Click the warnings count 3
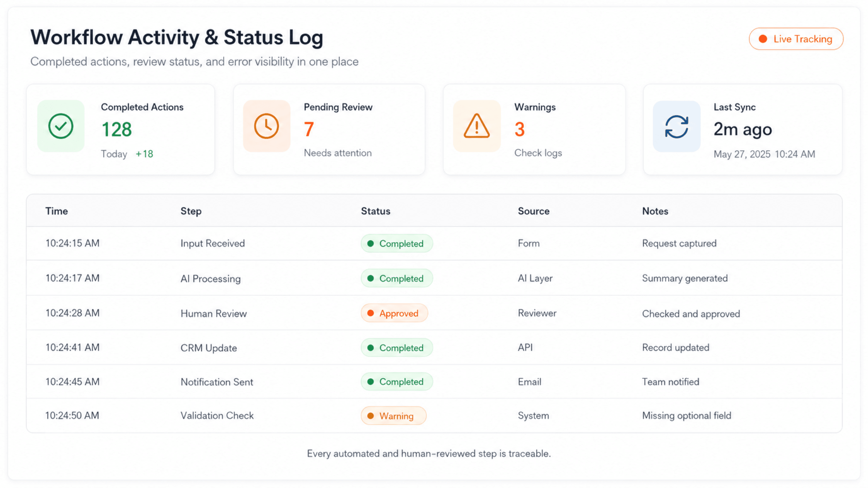Image resolution: width=868 pixels, height=488 pixels. [520, 129]
